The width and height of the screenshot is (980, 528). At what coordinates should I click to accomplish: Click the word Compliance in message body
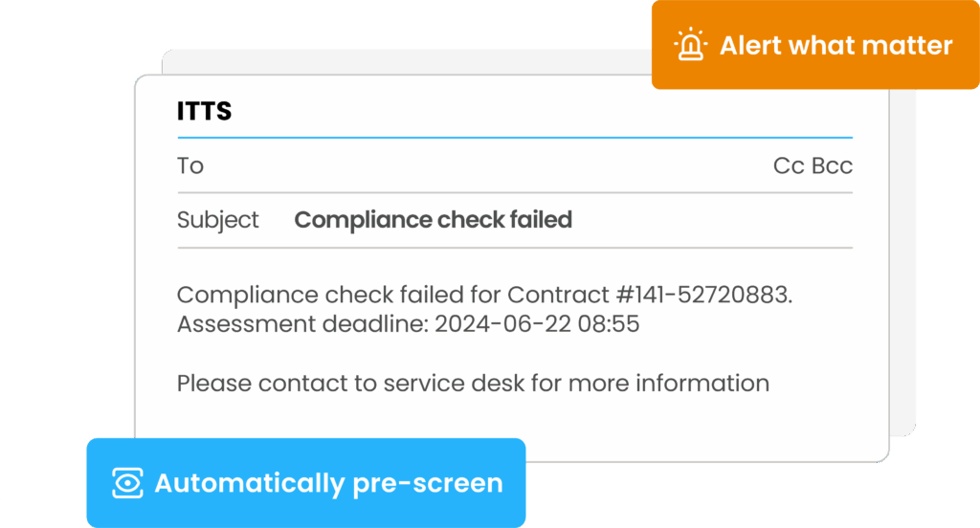pos(248,295)
